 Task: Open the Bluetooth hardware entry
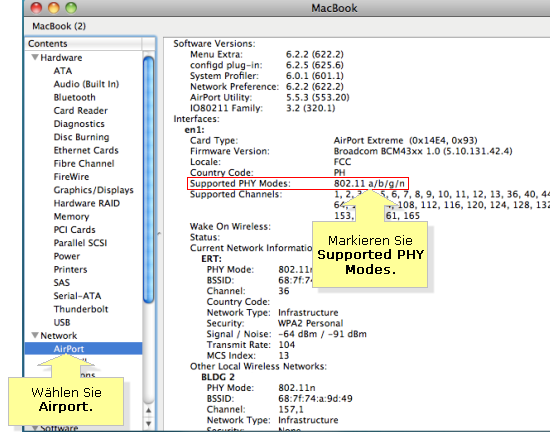pos(74,97)
